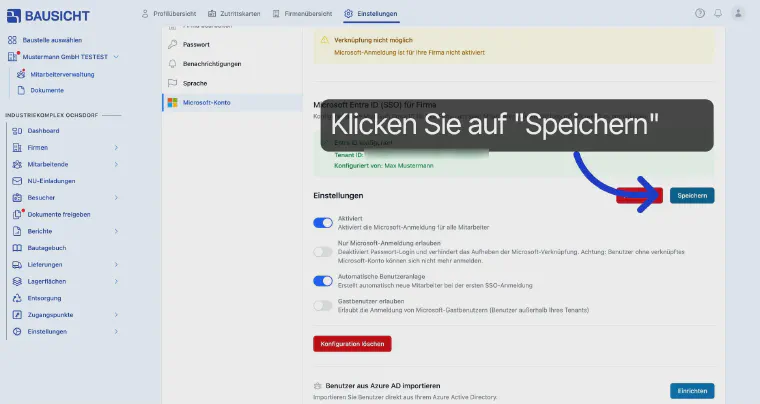The image size is (760, 404).
Task: Click the Lagerflächen layers icon
Action: 17,281
